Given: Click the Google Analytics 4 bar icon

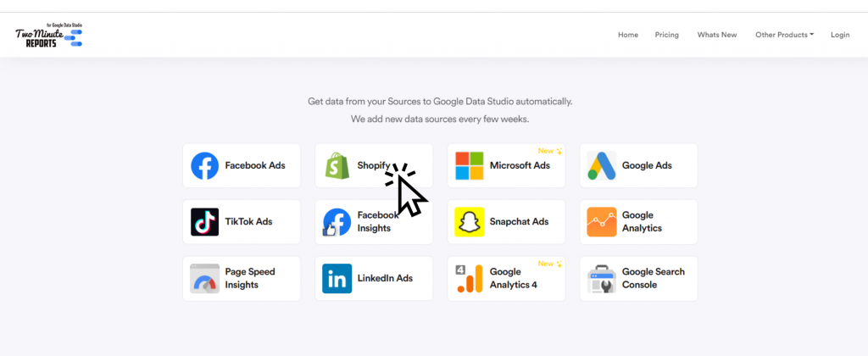Looking at the screenshot, I should (470, 279).
